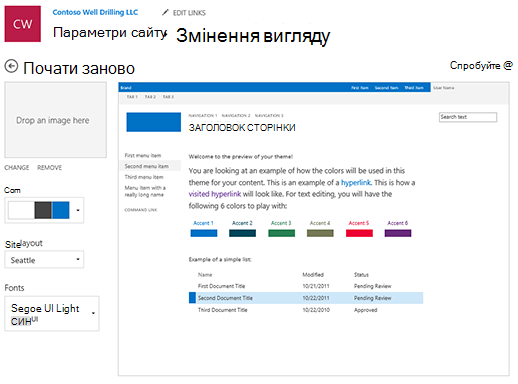Select TAB 2 in the preview

point(150,97)
